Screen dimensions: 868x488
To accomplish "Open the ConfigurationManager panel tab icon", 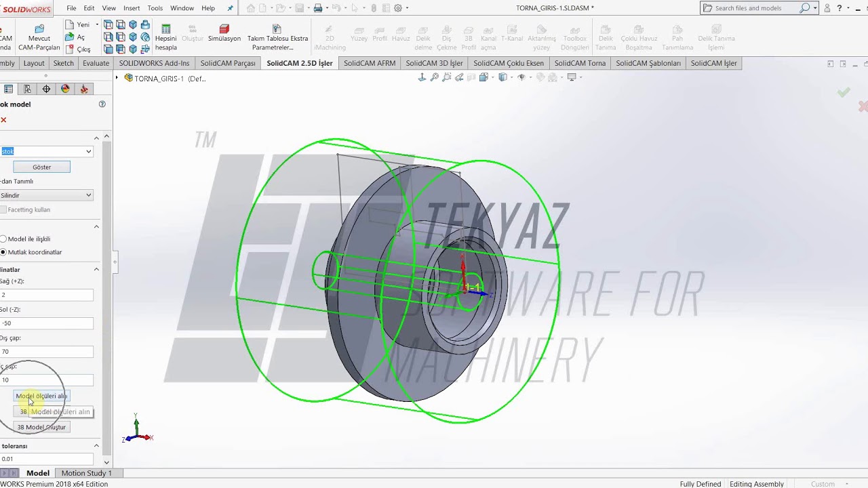I will [x=27, y=89].
